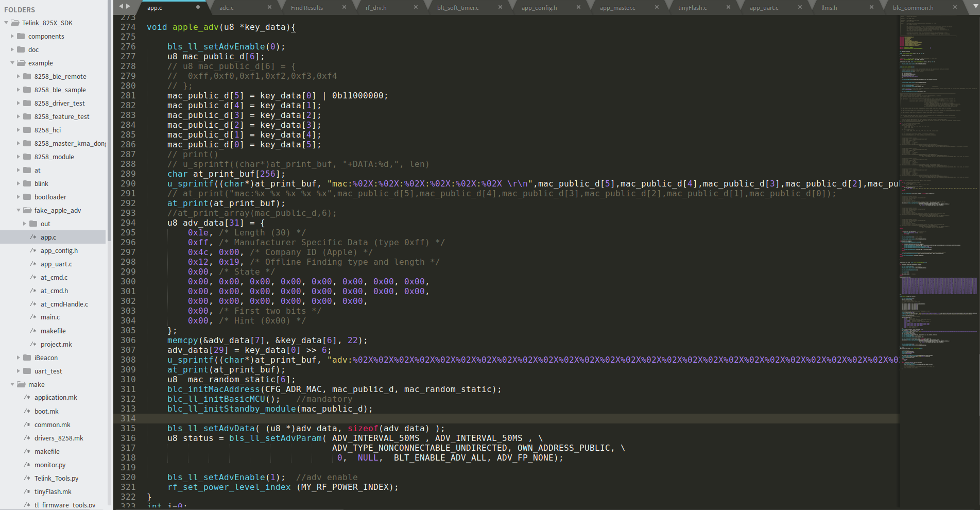Image resolution: width=980 pixels, height=510 pixels.
Task: Open tinyFlash.mk file
Action: 53,491
